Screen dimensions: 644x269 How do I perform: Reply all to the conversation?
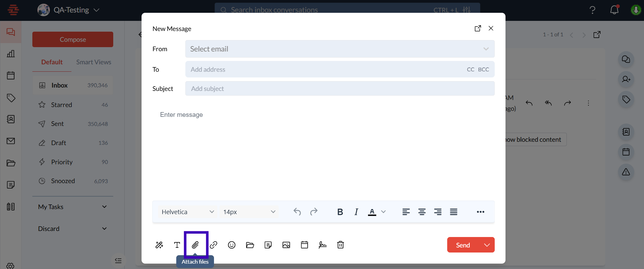(548, 103)
